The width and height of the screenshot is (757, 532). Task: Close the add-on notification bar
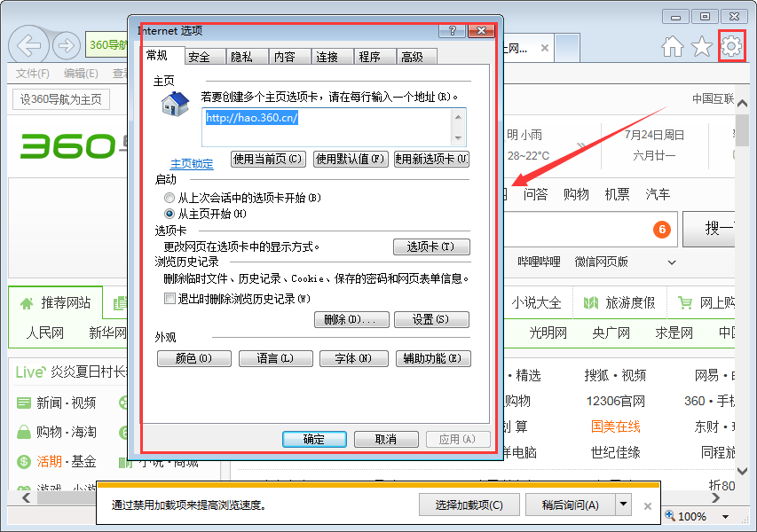tap(648, 506)
